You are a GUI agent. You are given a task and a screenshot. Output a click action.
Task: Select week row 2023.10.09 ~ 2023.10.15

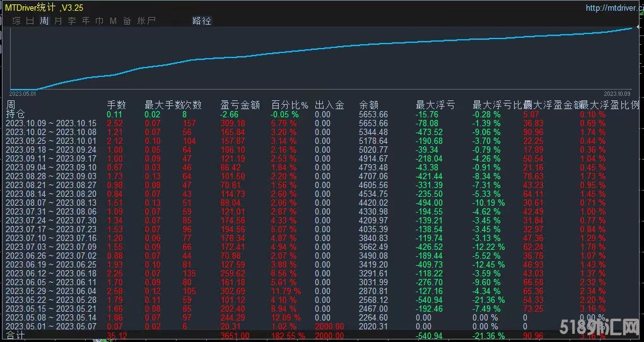pyautogui.click(x=50, y=123)
